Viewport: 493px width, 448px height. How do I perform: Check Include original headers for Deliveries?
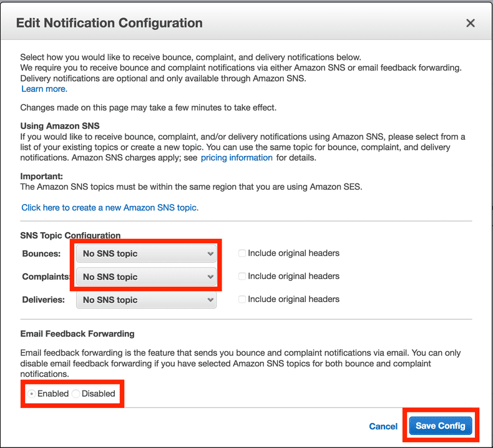point(242,299)
